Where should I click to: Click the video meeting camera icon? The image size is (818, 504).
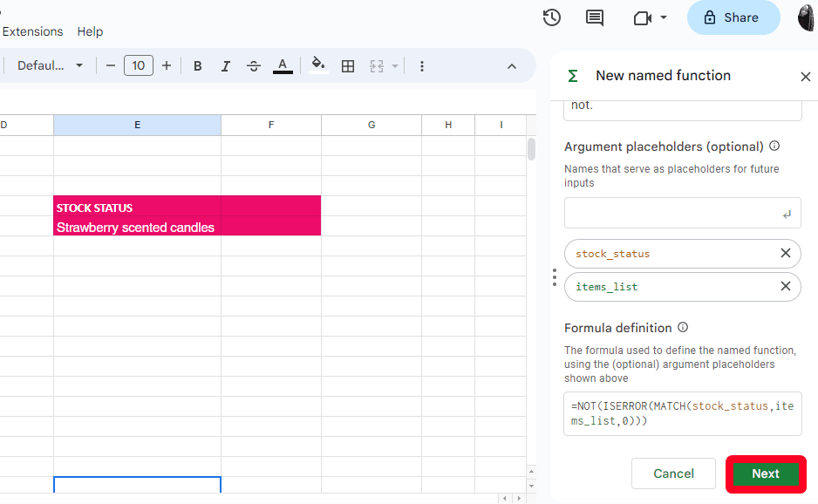(x=643, y=17)
